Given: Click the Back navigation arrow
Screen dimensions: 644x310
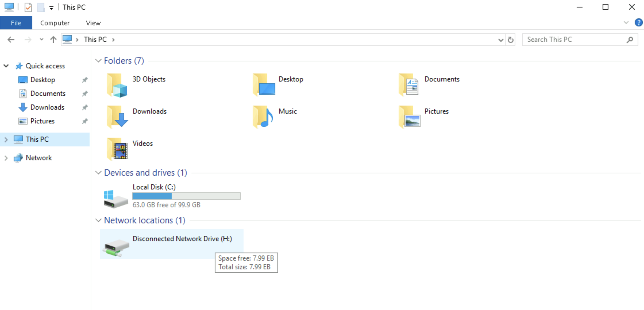Looking at the screenshot, I should (x=11, y=40).
